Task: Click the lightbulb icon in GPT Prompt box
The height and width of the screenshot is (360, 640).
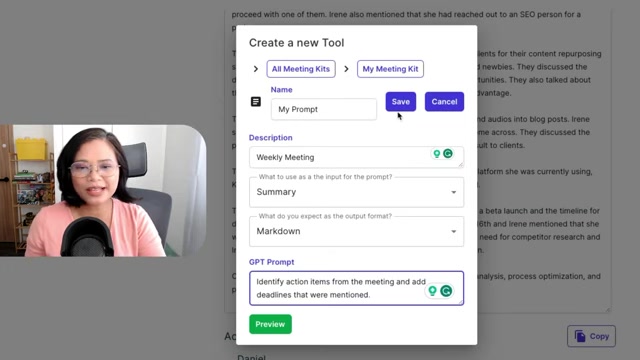Action: click(x=433, y=291)
